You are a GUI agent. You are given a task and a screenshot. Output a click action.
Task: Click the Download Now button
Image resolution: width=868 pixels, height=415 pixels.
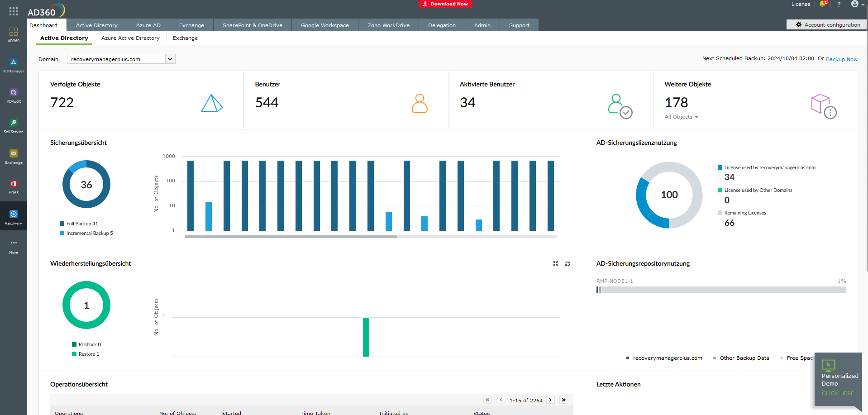pos(445,4)
